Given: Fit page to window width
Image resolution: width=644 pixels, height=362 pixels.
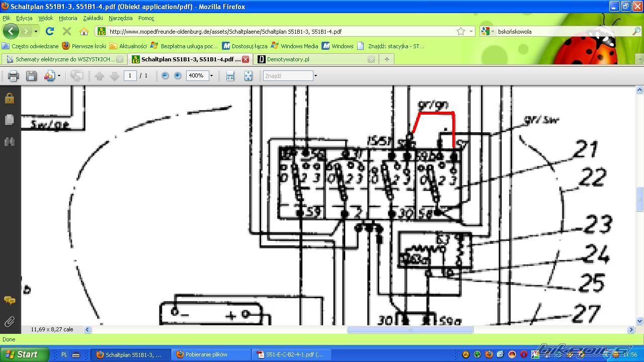Looking at the screenshot, I should coord(230,76).
